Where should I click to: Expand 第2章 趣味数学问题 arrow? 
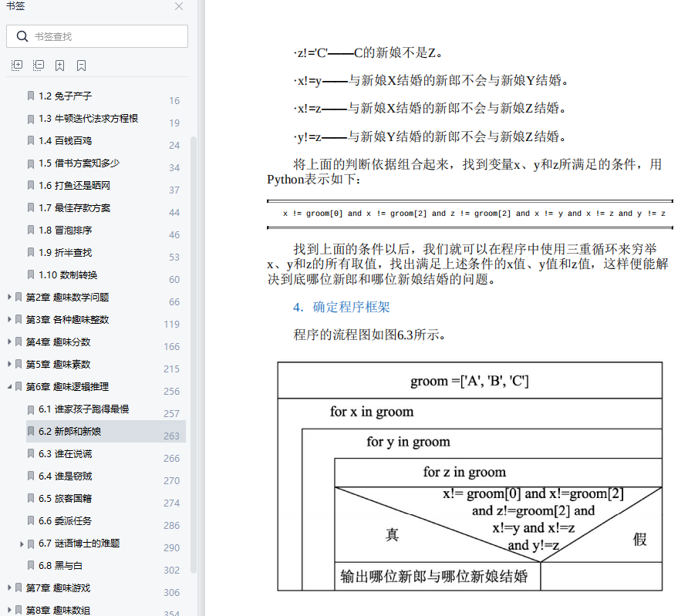pos(9,297)
